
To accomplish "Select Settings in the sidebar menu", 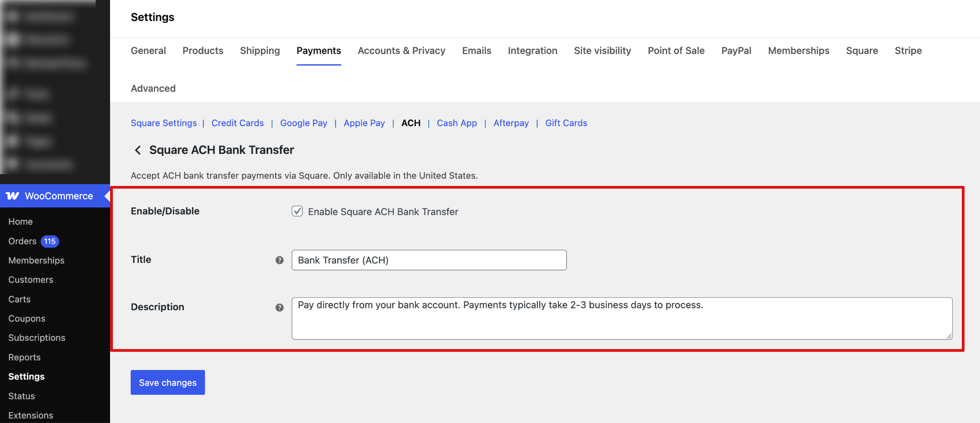I will (x=26, y=377).
